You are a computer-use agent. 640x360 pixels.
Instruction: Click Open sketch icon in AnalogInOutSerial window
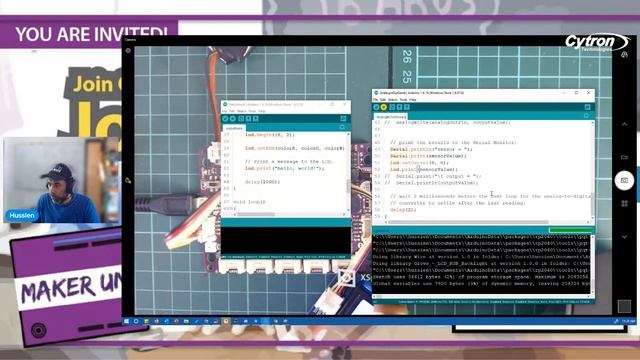pos(399,107)
